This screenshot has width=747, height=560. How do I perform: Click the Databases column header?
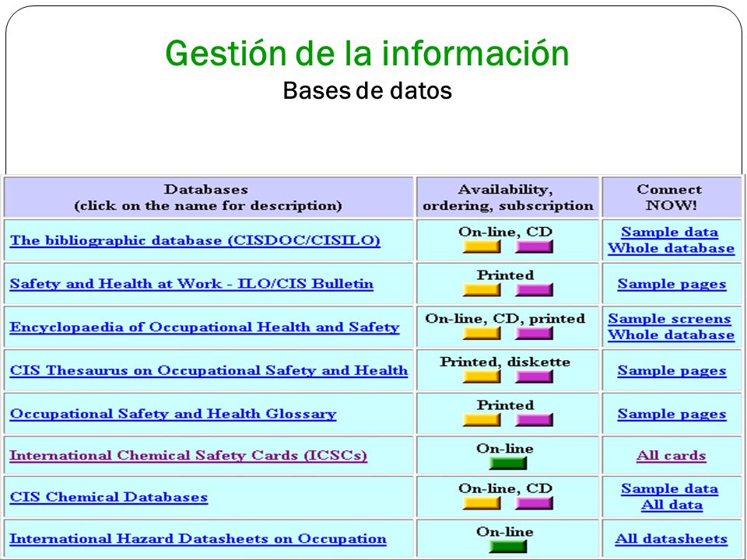[x=209, y=198]
